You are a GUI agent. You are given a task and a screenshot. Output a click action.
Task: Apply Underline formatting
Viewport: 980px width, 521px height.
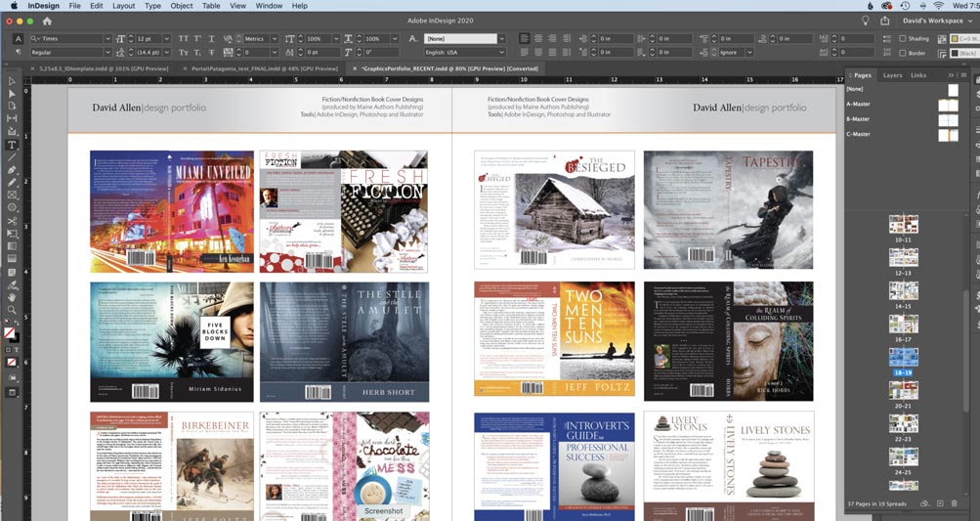[x=211, y=39]
